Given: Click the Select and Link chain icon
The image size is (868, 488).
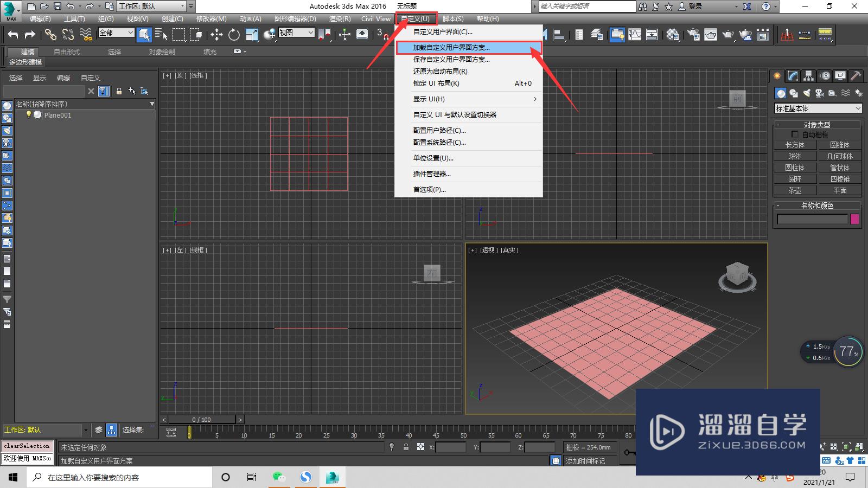Looking at the screenshot, I should pyautogui.click(x=50, y=35).
